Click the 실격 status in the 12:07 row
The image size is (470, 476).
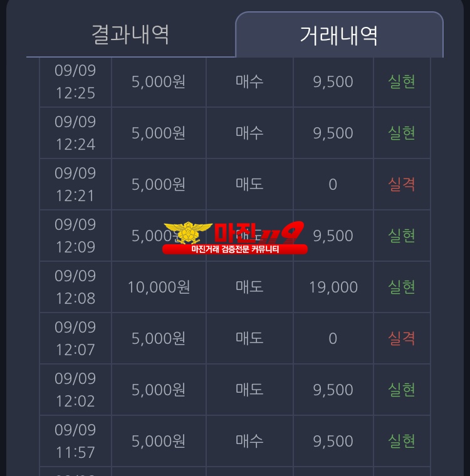[x=402, y=338]
